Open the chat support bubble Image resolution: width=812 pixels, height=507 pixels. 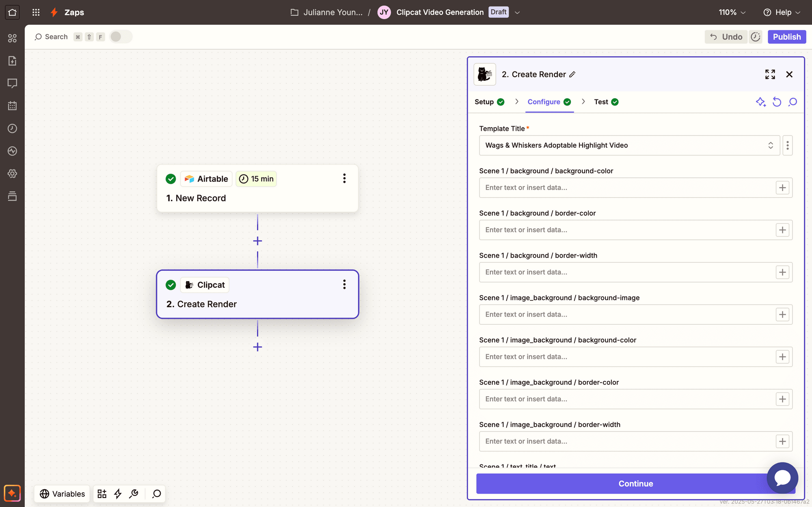(x=782, y=478)
